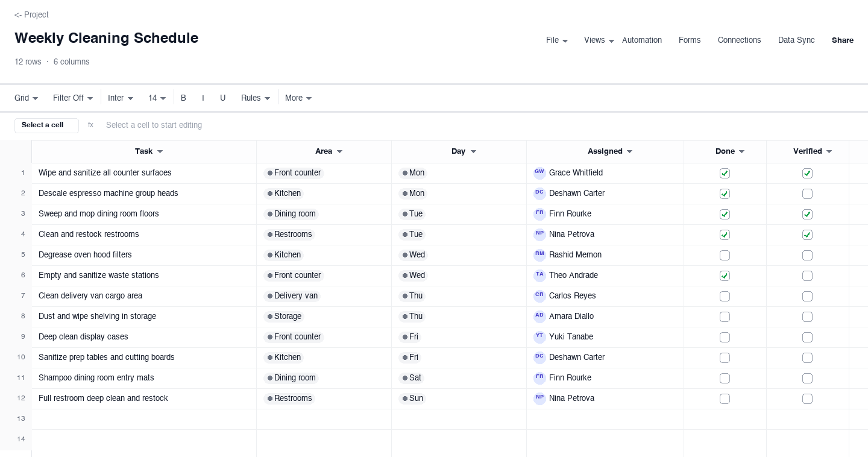Open the Filter Off dropdown

73,98
